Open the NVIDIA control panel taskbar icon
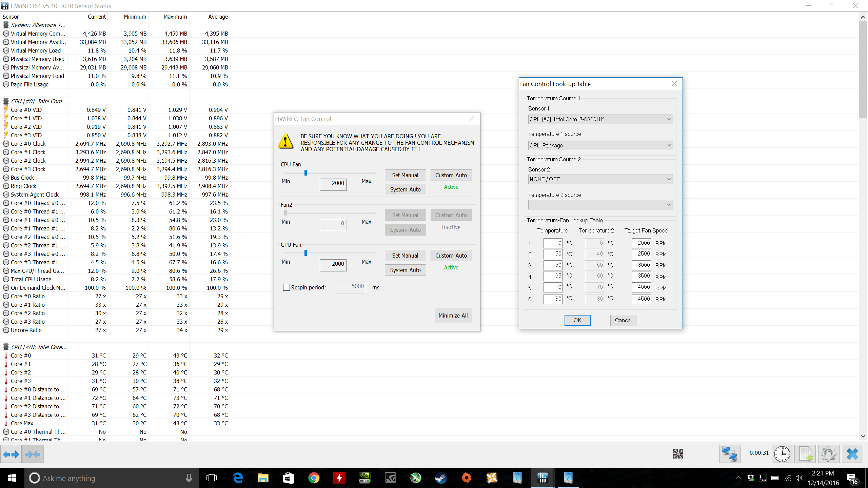 (x=364, y=478)
